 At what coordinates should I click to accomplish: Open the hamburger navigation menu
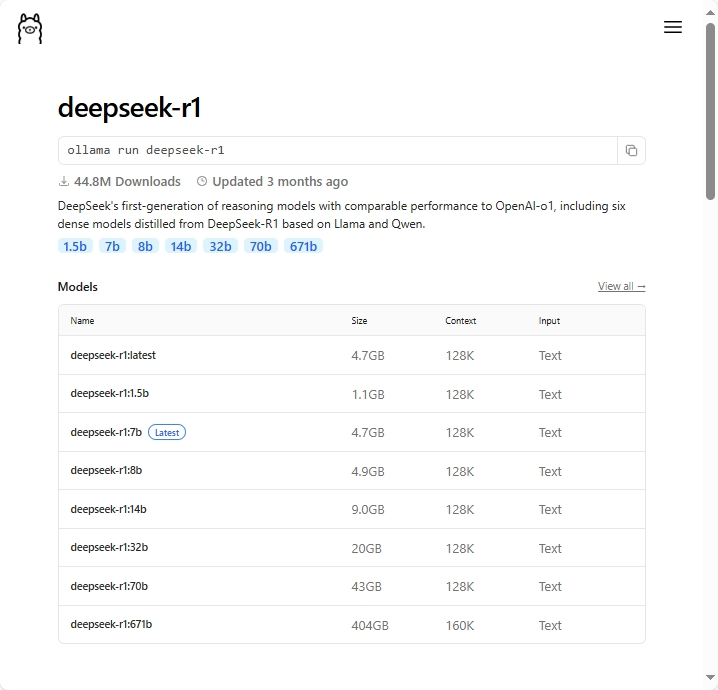tap(673, 28)
